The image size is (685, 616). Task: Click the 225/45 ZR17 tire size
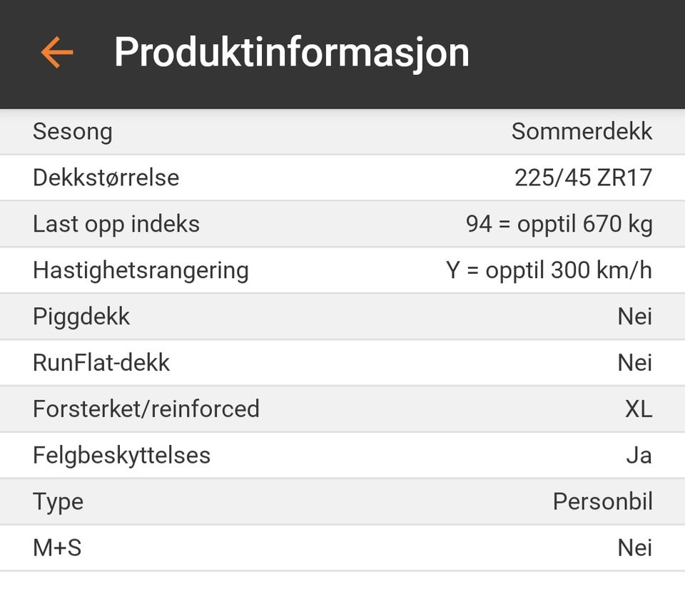583,178
